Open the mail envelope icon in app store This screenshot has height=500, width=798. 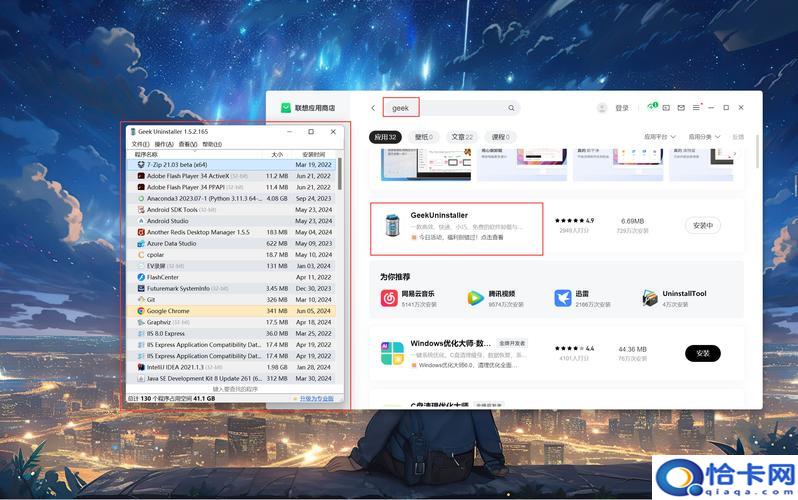[x=681, y=108]
